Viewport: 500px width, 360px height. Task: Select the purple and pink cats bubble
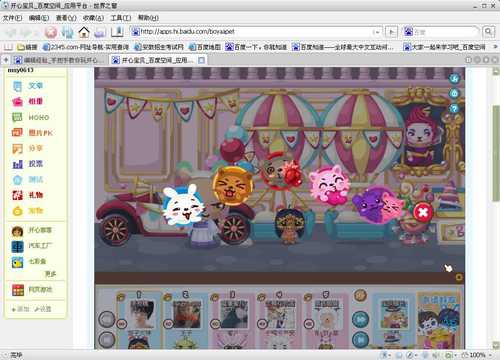378,204
